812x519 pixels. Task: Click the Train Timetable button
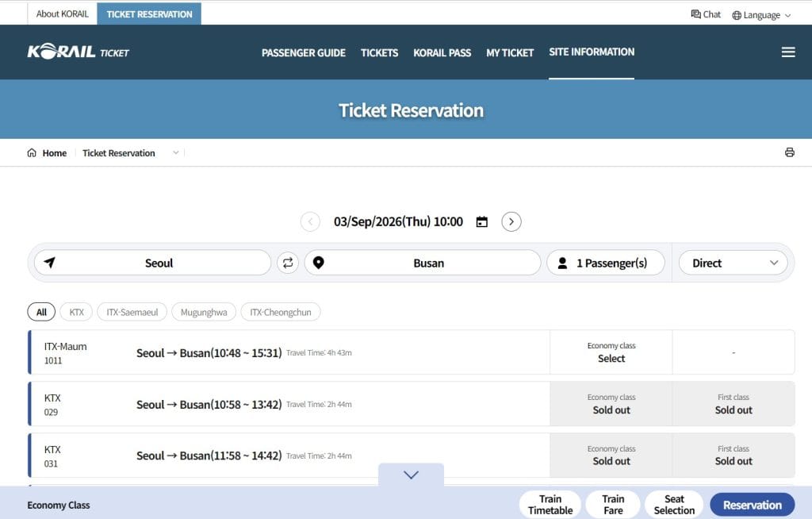coord(550,505)
